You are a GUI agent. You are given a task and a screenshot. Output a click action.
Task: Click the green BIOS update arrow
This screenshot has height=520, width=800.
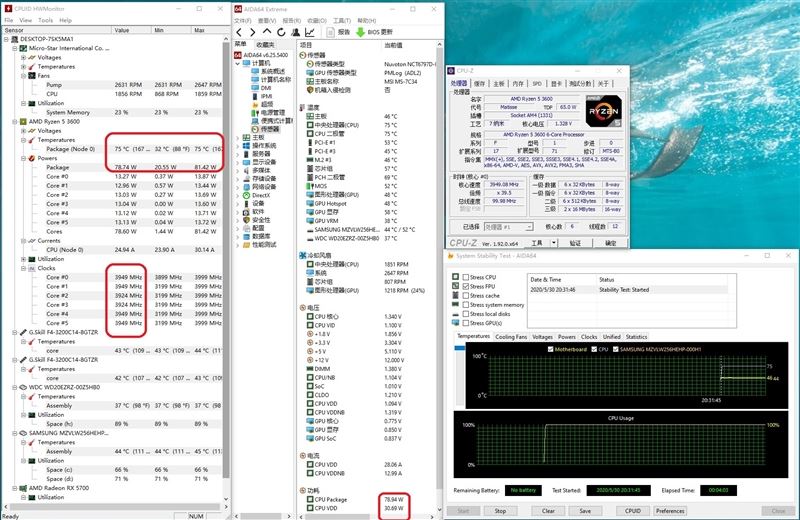[x=360, y=32]
